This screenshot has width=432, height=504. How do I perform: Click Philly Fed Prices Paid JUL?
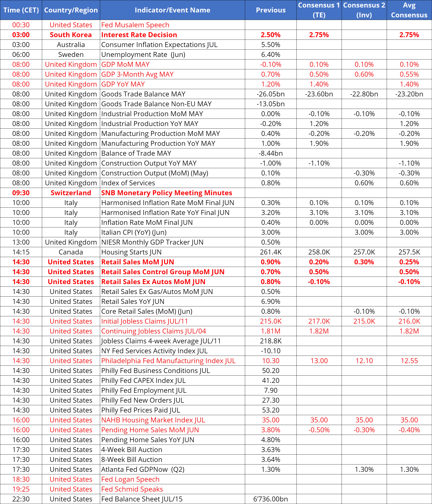pos(172,410)
